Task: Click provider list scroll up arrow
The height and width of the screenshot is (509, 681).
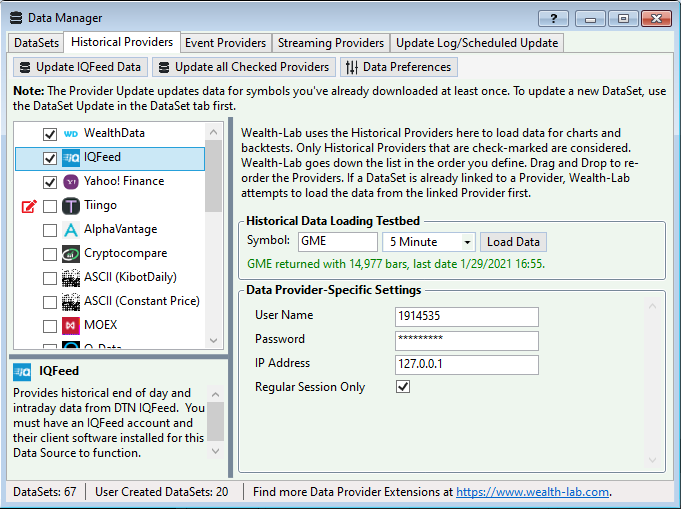Action: (213, 132)
